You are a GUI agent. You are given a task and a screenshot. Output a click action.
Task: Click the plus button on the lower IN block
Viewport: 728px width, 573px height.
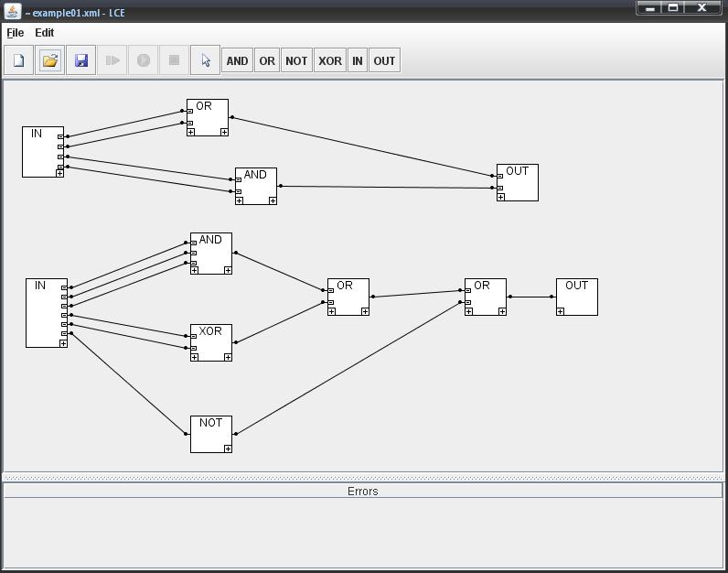coord(64,343)
